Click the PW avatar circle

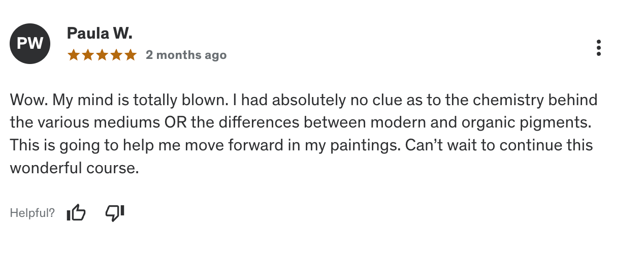pyautogui.click(x=30, y=43)
